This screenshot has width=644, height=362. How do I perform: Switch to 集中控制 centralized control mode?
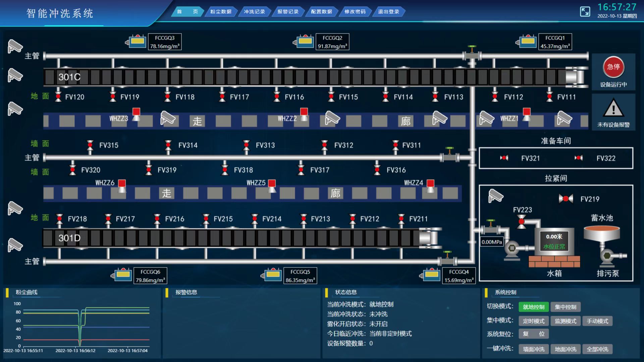pos(566,307)
